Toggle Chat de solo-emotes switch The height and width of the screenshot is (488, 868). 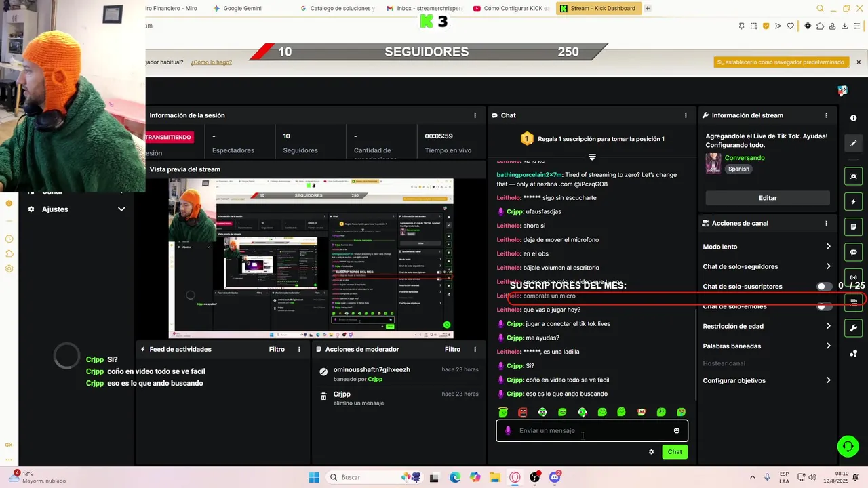coord(824,306)
